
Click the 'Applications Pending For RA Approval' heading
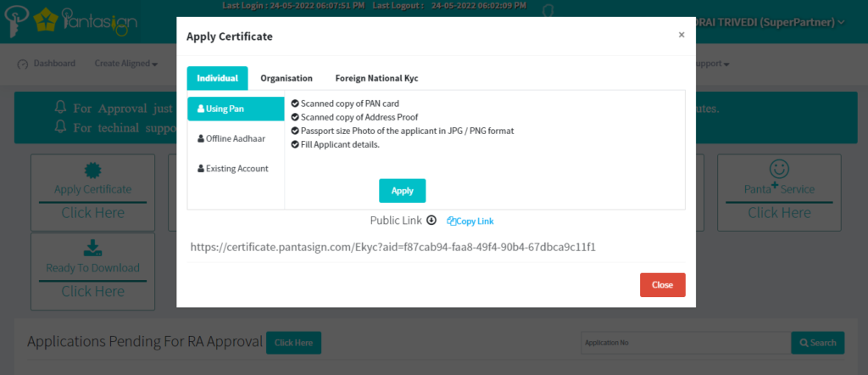click(x=145, y=342)
